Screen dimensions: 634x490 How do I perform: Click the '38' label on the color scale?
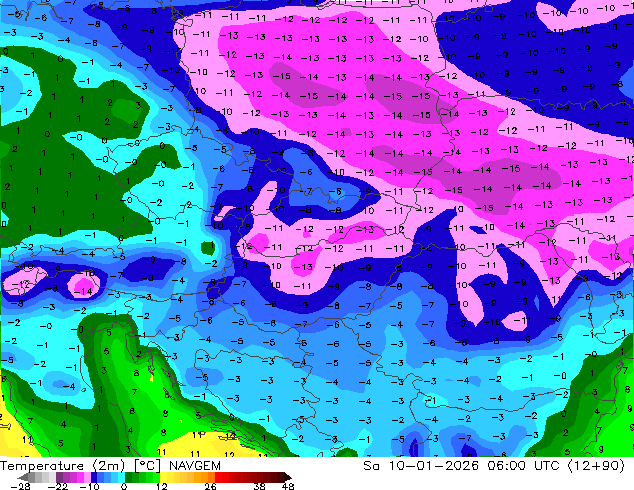pos(260,486)
